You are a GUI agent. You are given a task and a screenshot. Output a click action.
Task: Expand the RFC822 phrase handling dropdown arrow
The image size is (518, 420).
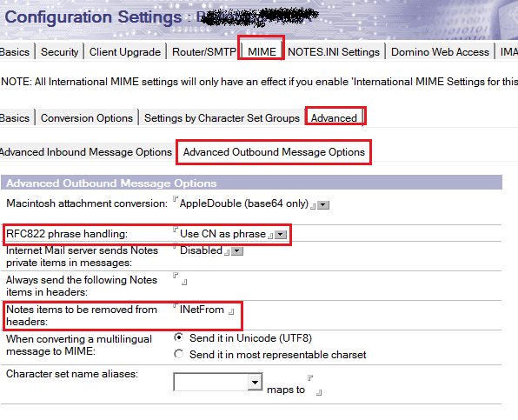coord(281,235)
